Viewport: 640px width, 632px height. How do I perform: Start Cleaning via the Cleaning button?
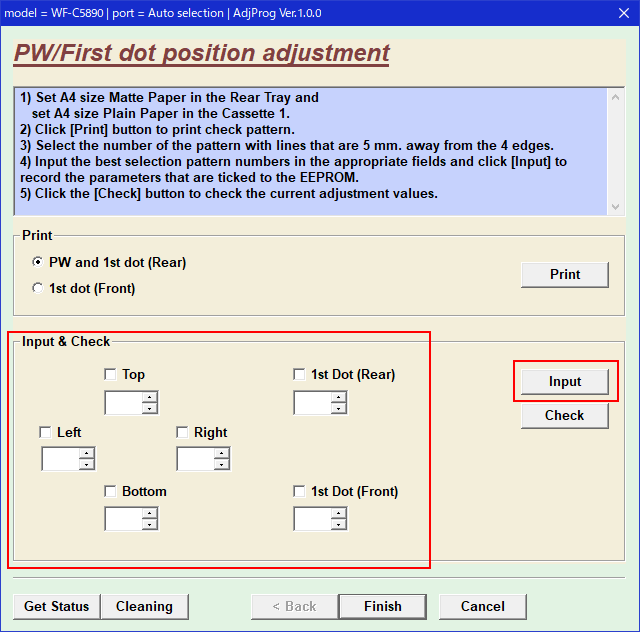point(144,606)
